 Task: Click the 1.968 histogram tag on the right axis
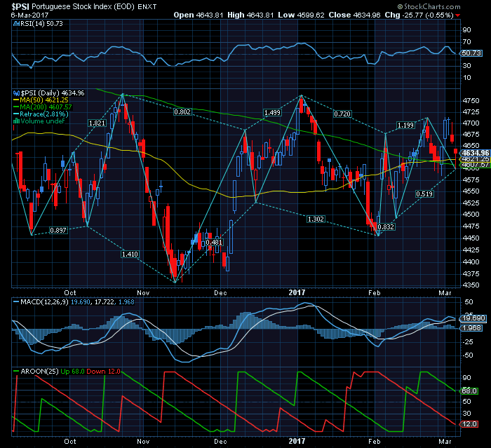(x=471, y=328)
